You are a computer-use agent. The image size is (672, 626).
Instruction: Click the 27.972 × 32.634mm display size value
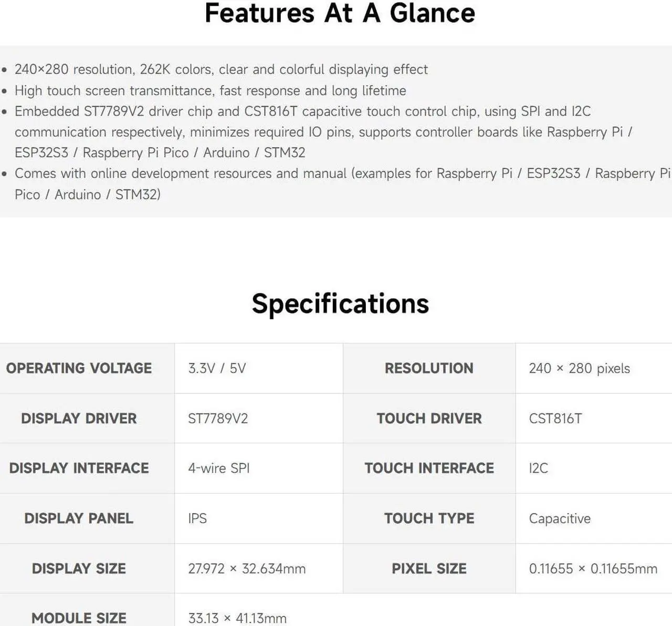tap(247, 569)
